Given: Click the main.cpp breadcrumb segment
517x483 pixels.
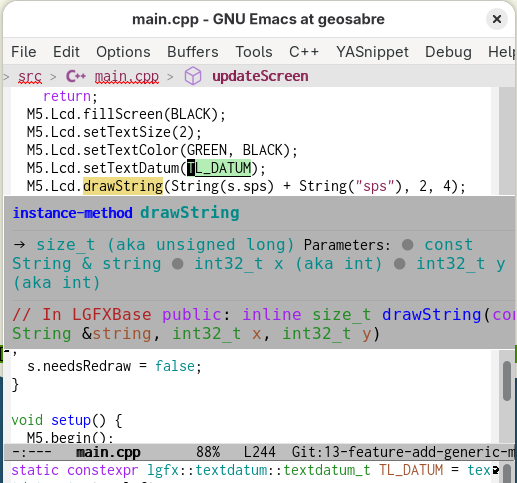Looking at the screenshot, I should [127, 76].
